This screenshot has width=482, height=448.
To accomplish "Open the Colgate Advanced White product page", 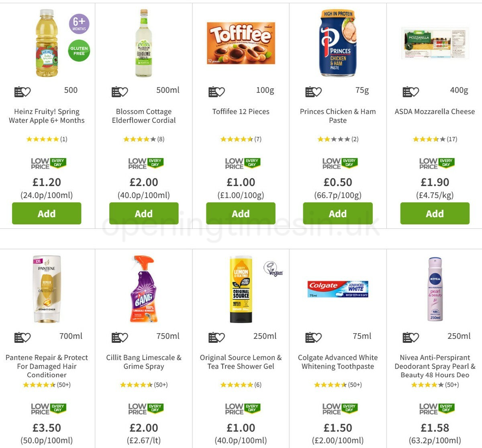I will coord(337,362).
